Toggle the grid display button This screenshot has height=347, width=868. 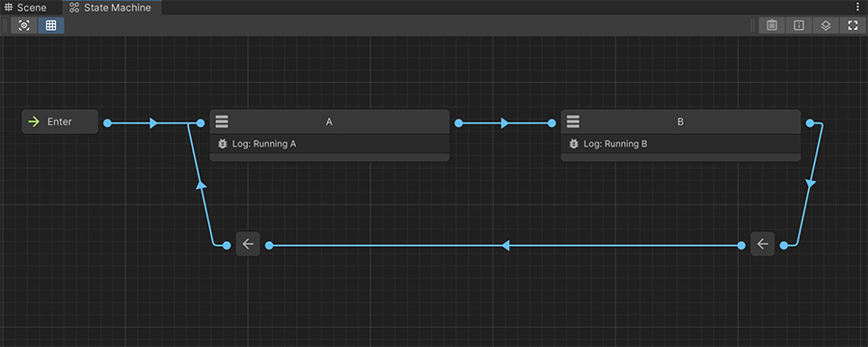pyautogui.click(x=51, y=25)
